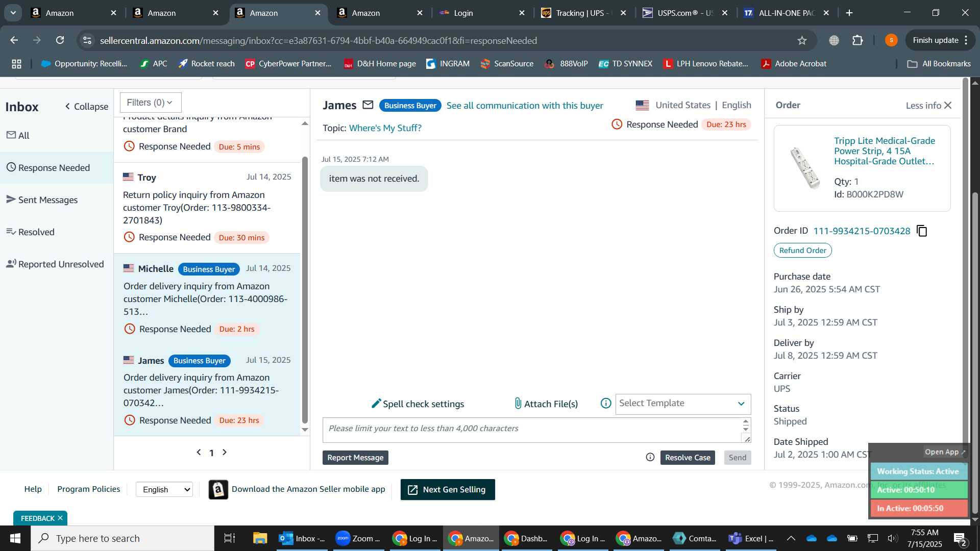
Task: Go to previous inbox page
Action: point(199,452)
